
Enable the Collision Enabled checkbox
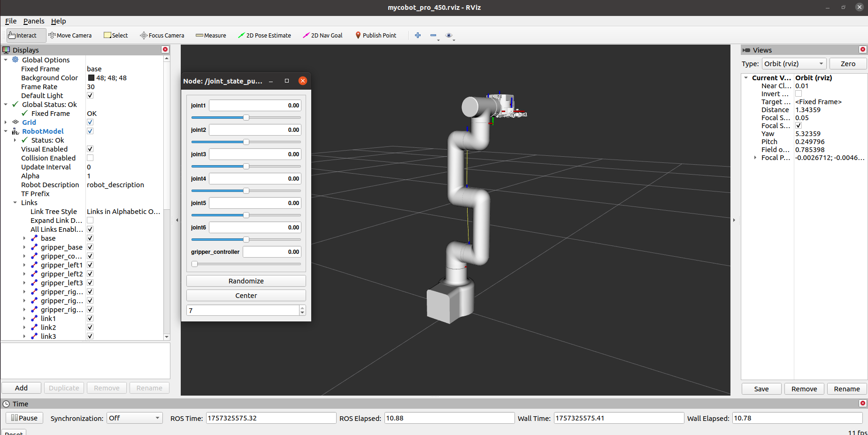(x=90, y=158)
